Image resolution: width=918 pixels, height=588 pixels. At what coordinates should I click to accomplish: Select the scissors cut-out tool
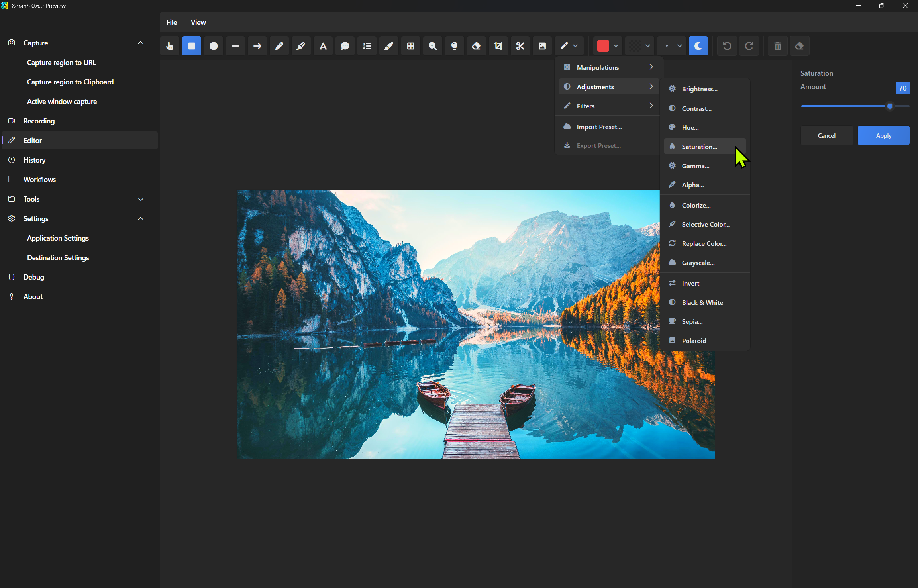(x=520, y=46)
